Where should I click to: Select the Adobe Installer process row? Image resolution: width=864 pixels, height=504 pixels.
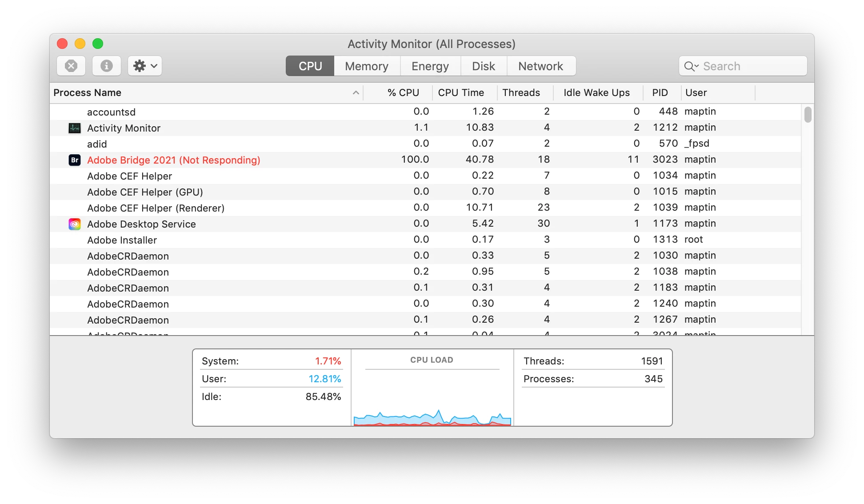122,240
